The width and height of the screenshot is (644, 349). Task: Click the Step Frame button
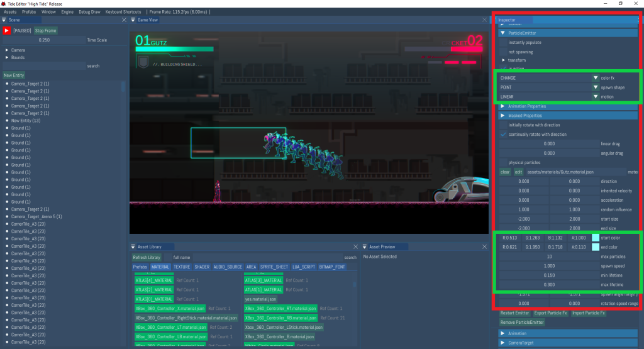(46, 30)
